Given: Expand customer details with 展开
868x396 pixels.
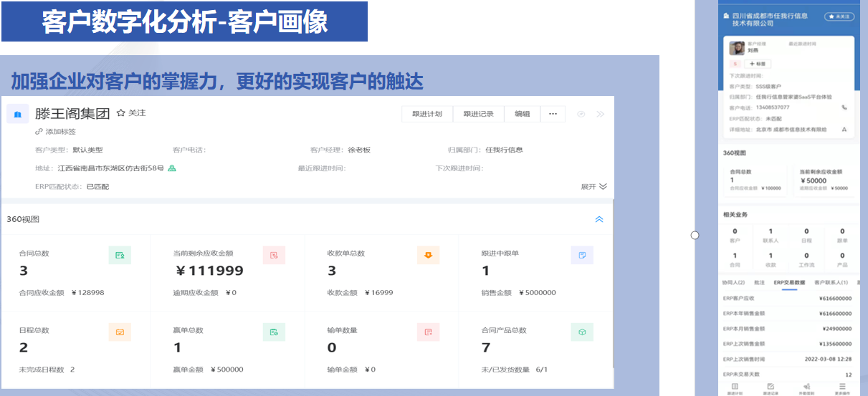Looking at the screenshot, I should pyautogui.click(x=593, y=186).
